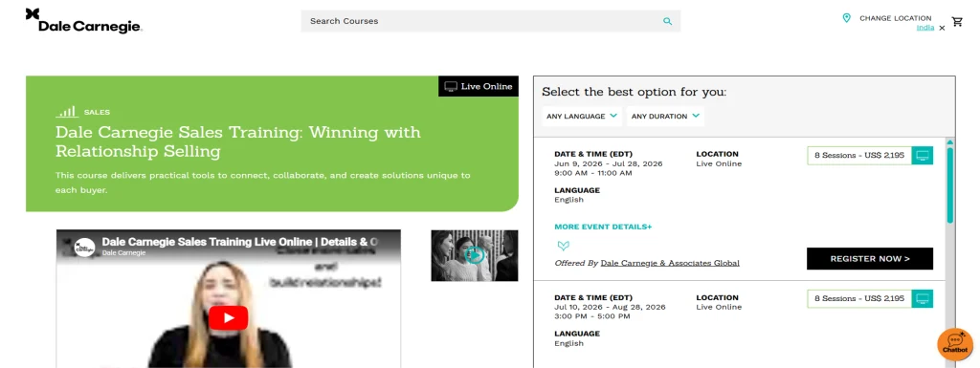Open Dale Carnegie & Associates Global link
The width and height of the screenshot is (980, 368).
[670, 263]
